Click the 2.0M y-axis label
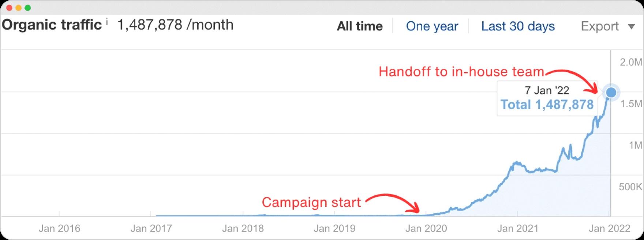This screenshot has width=644, height=240. tap(631, 62)
